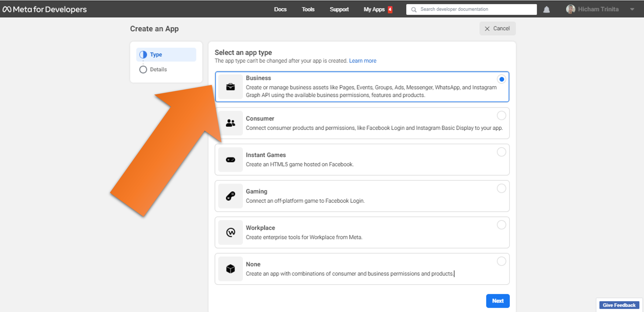
Task: Choose the Workplace radio option
Action: (x=501, y=225)
